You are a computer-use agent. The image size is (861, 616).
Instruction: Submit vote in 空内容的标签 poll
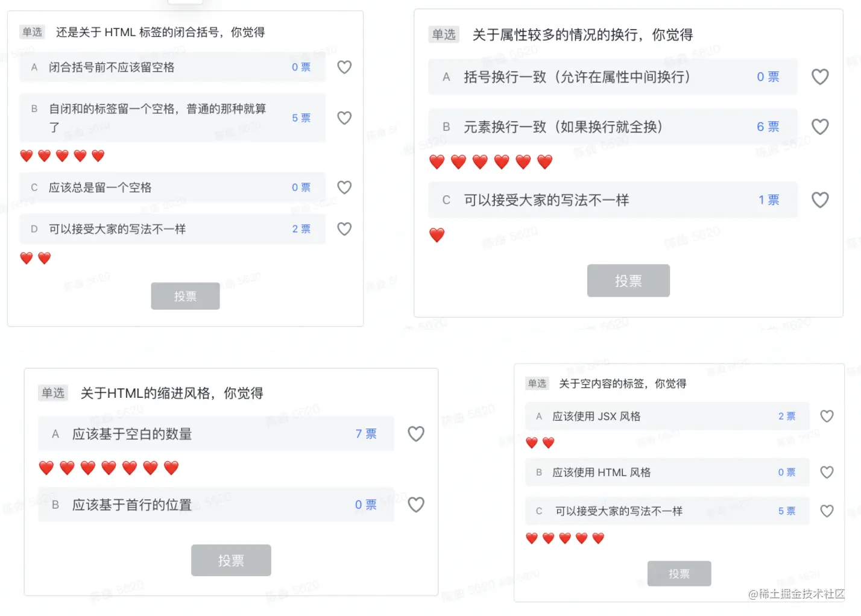click(x=679, y=574)
